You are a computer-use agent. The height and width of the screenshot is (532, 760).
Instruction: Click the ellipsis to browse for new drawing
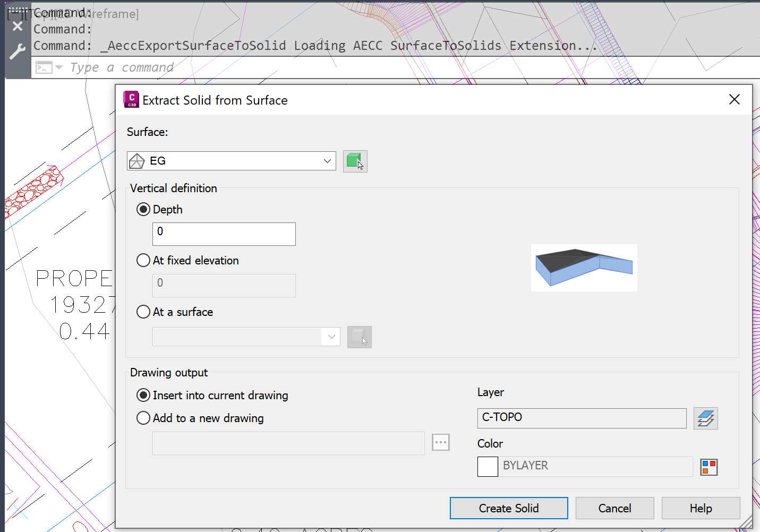point(440,442)
